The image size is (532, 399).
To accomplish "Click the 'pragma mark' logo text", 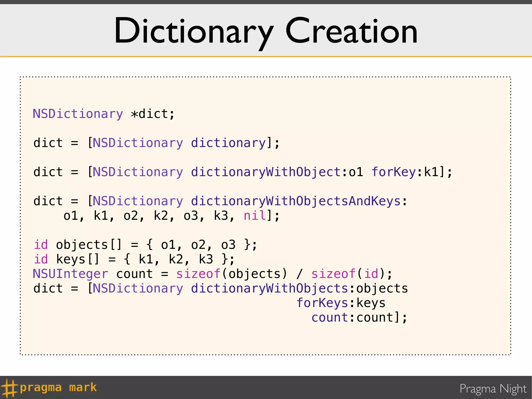I will pos(58,388).
